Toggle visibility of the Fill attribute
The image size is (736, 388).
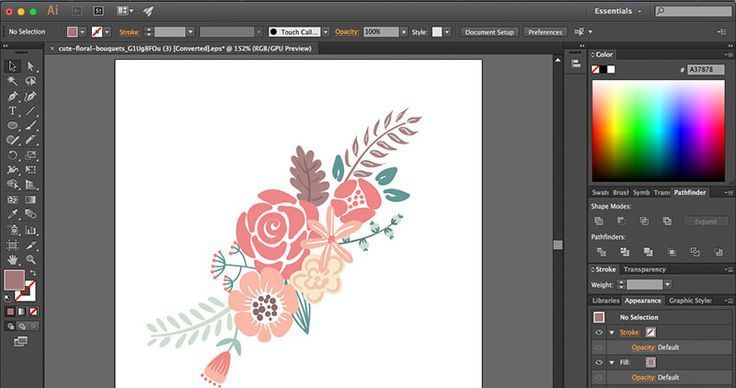coord(599,362)
